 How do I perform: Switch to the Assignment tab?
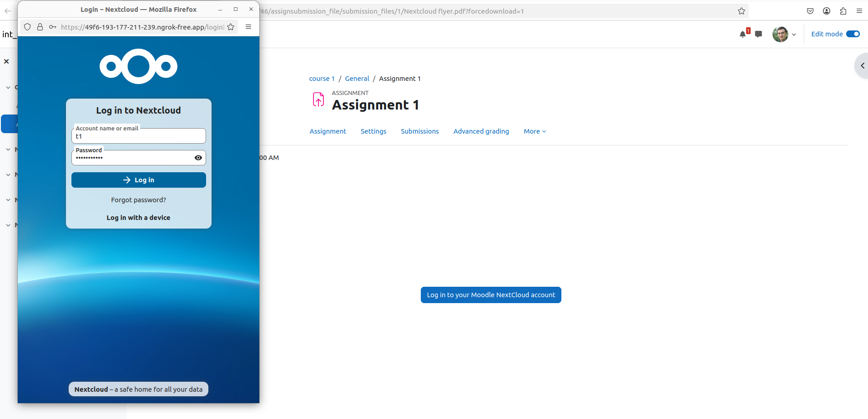(x=328, y=131)
